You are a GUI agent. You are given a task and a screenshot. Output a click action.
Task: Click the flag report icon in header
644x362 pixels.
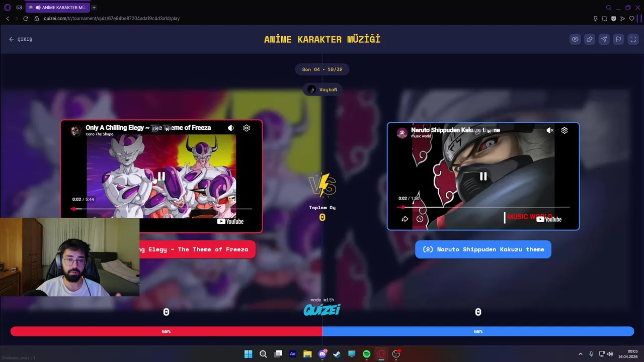point(619,39)
